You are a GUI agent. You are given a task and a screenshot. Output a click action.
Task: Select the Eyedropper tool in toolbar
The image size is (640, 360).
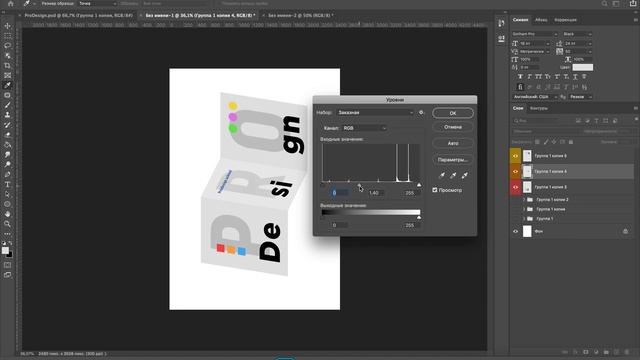click(7, 85)
